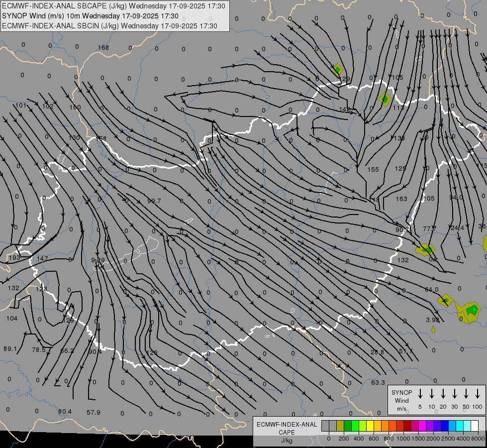Click the wind arrow above the 30 m/s label
Screen dimensions: 487x448
454,394
